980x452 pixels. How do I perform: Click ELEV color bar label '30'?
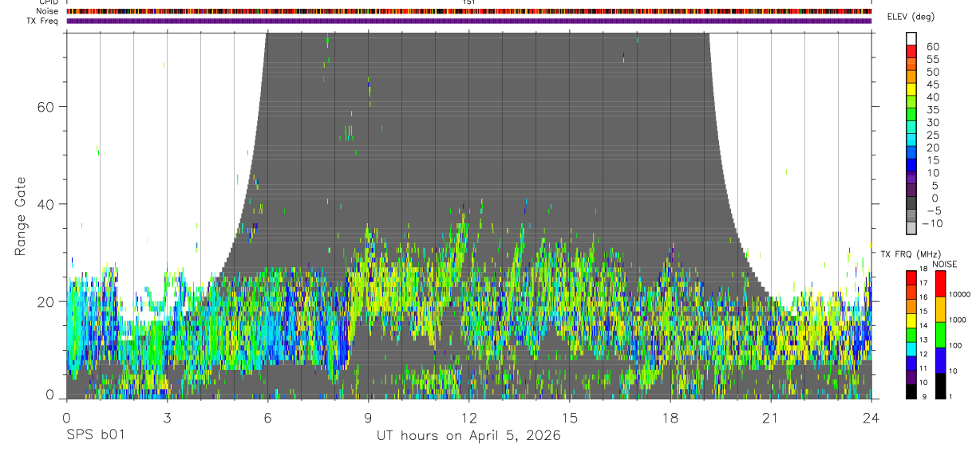932,123
